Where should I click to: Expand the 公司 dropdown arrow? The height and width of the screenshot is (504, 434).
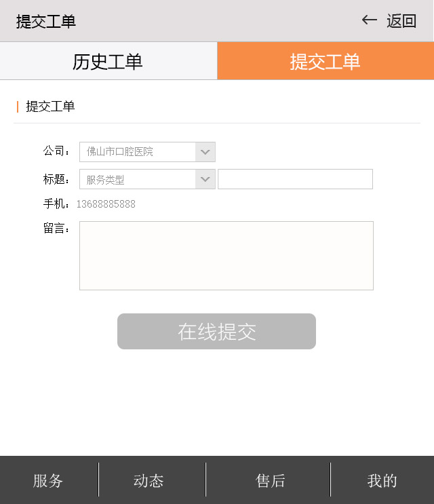[x=205, y=152]
